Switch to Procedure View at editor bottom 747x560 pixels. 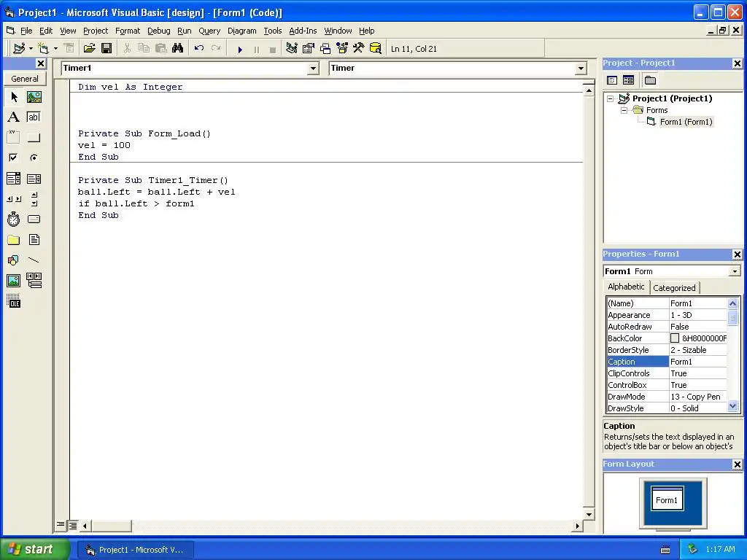61,525
